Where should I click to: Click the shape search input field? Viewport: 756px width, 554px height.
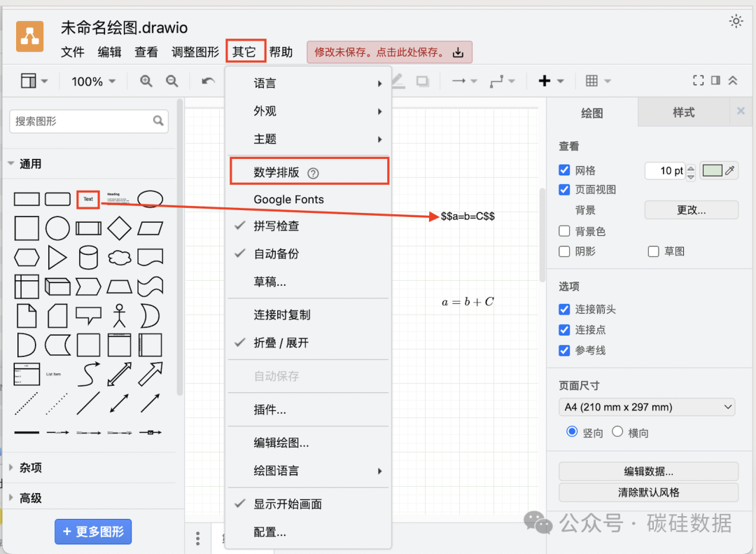pos(84,121)
